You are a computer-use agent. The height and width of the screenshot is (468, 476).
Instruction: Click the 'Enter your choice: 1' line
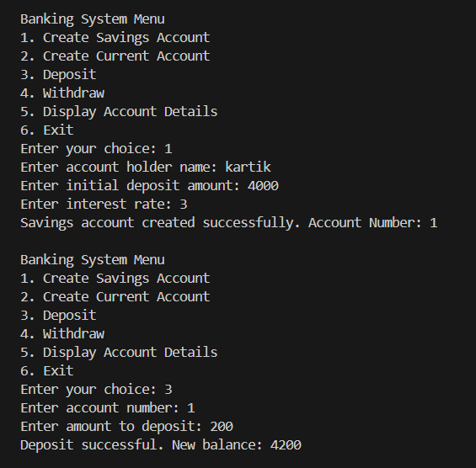(96, 149)
